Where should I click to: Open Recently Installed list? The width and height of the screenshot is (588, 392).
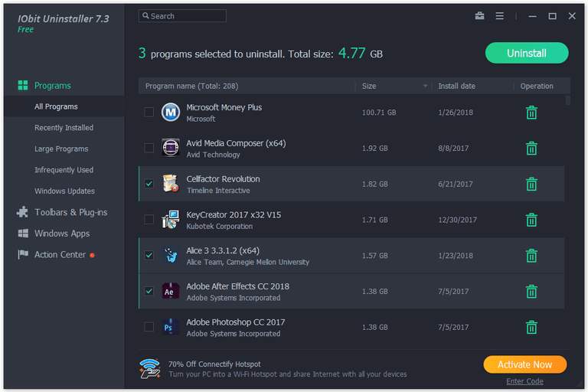tap(64, 128)
